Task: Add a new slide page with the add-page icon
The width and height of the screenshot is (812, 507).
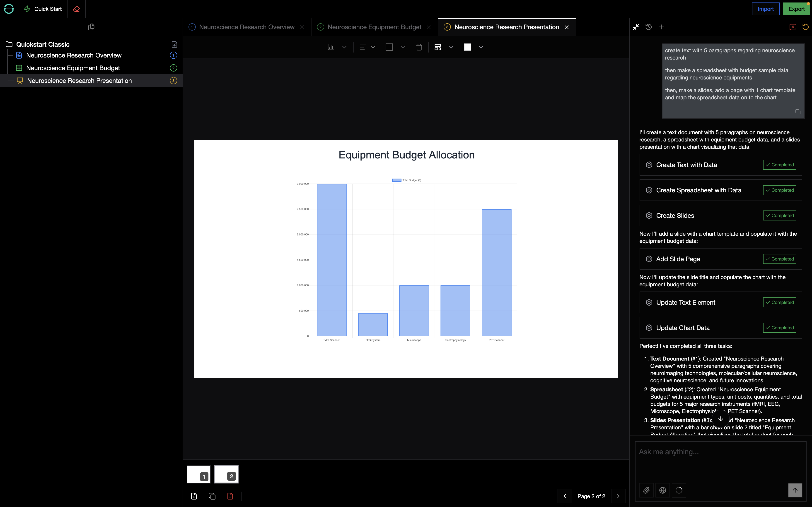Action: (x=194, y=496)
